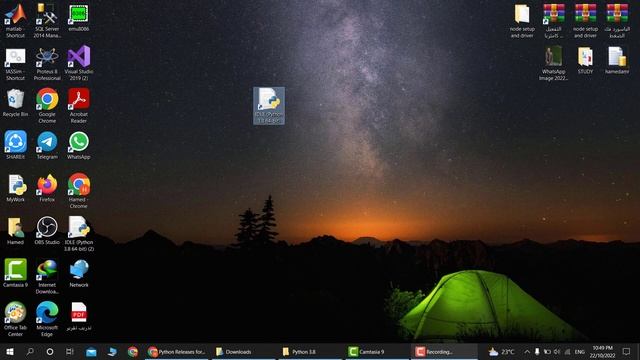Screen dimensions: 640x360
Task: Select the node setup and driver WinRAR archive
Action: [585, 21]
